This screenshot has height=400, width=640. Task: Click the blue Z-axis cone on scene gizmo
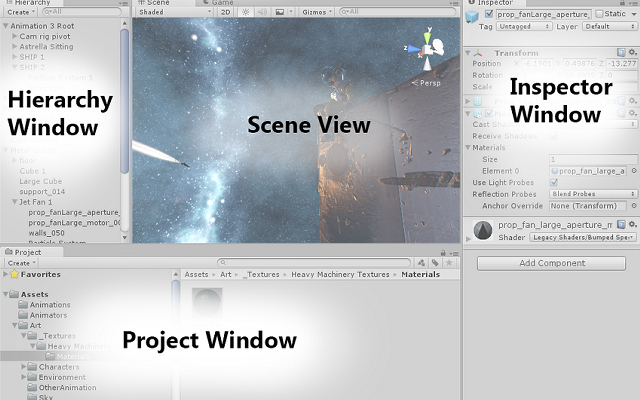pyautogui.click(x=414, y=49)
